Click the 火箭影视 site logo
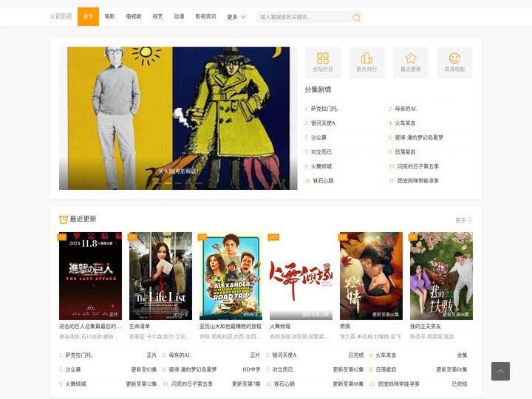Viewport: 532px width, 399px height. [61, 16]
